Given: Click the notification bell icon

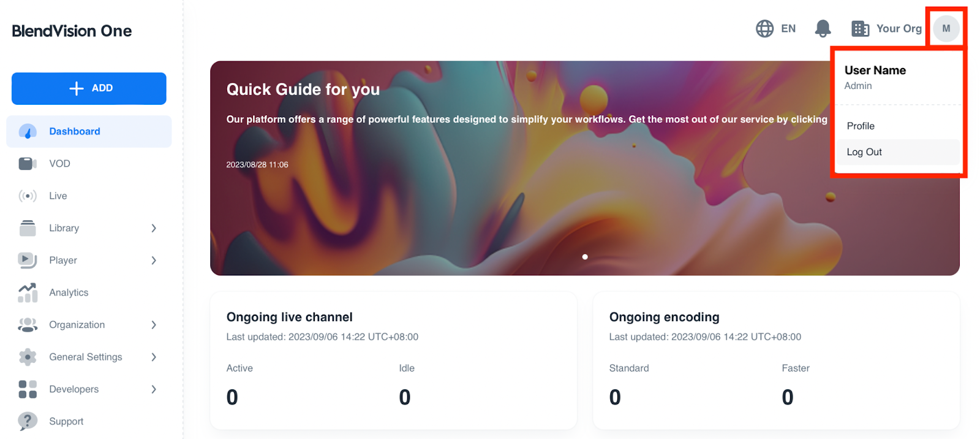Looking at the screenshot, I should pos(823,28).
